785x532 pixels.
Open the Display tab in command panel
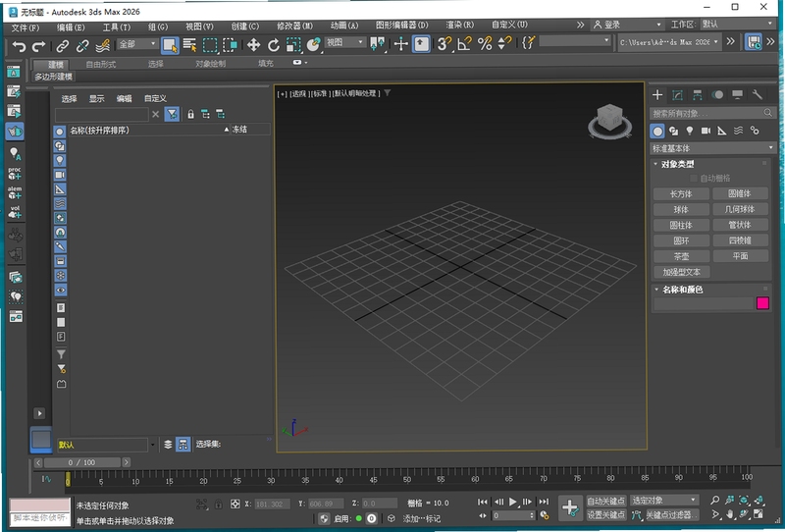coord(738,94)
